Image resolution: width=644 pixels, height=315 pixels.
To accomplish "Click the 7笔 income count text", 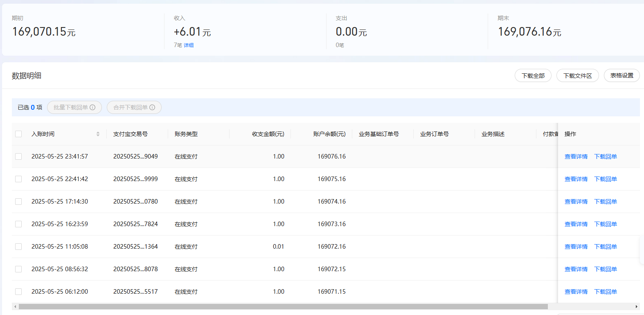I will 178,45.
